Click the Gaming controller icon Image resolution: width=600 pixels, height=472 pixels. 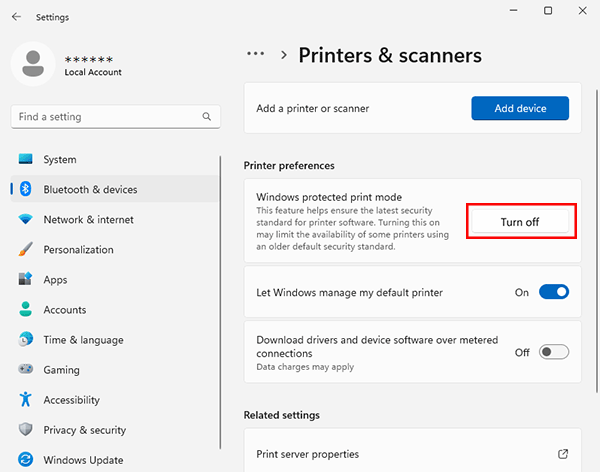click(26, 370)
